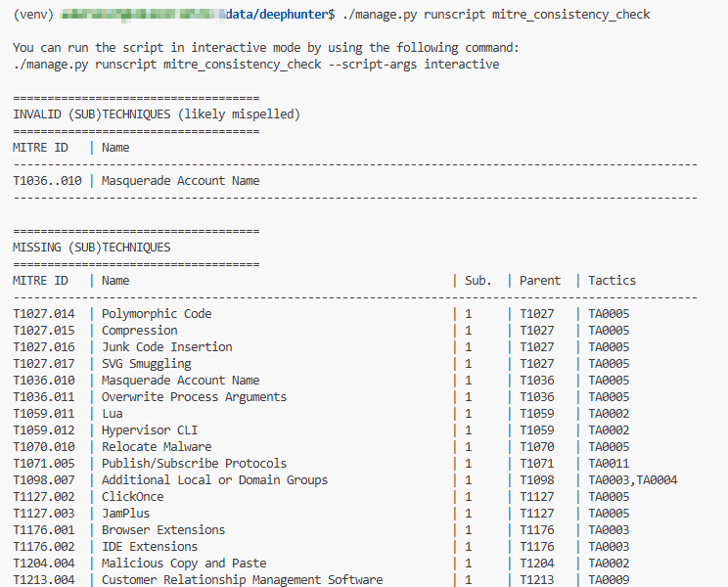
Task: Click the TA0011 tactic for T1071.005
Action: click(x=609, y=464)
